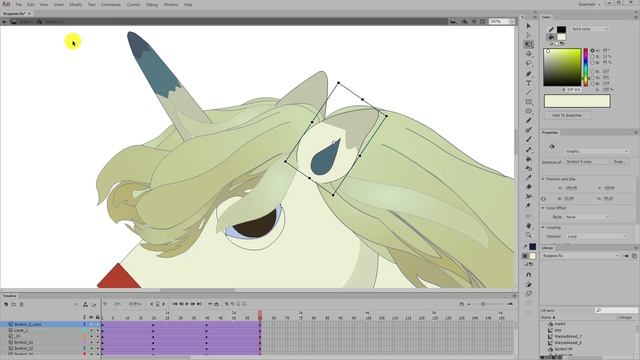Image resolution: width=640 pixels, height=360 pixels.
Task: Select WarpedAsset_7 in Library list
Action: coord(568,336)
